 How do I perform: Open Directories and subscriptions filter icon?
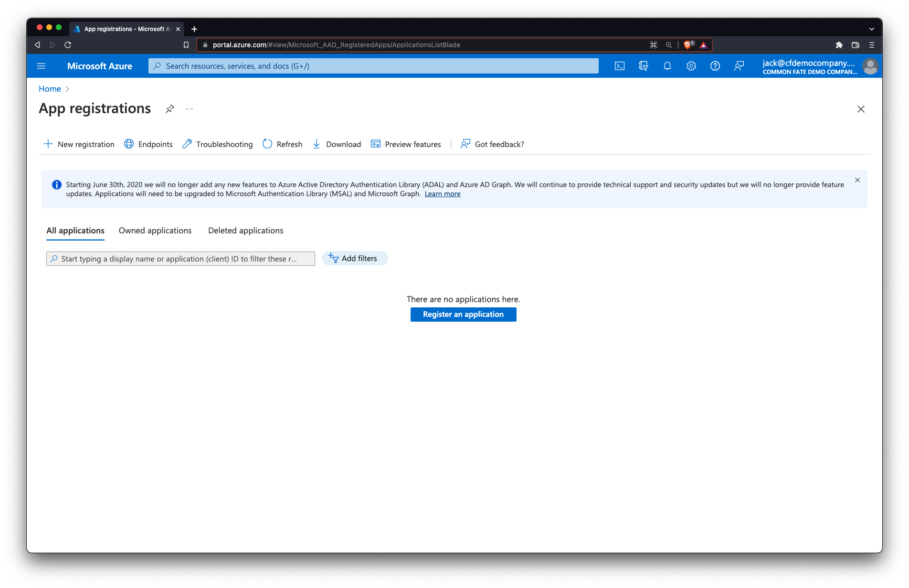pos(643,66)
